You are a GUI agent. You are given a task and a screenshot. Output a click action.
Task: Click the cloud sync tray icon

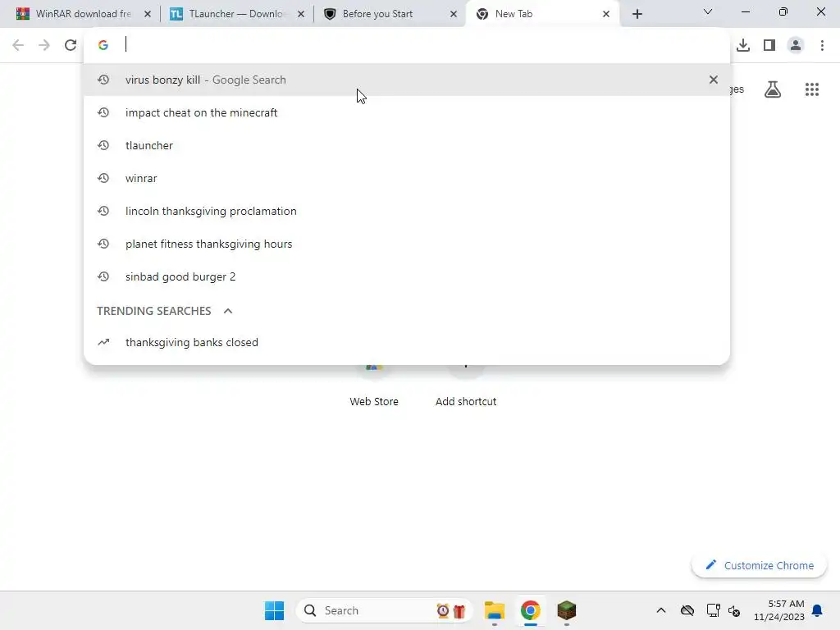687,610
